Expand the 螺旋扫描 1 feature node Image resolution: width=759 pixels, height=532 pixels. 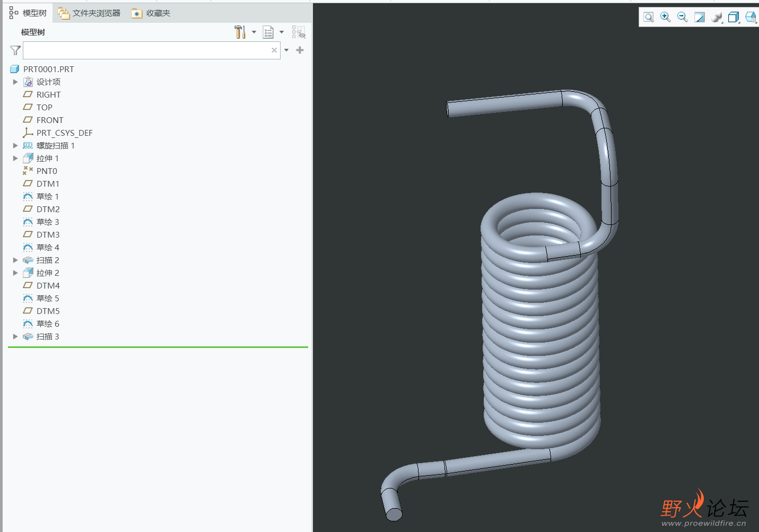pyautogui.click(x=15, y=145)
